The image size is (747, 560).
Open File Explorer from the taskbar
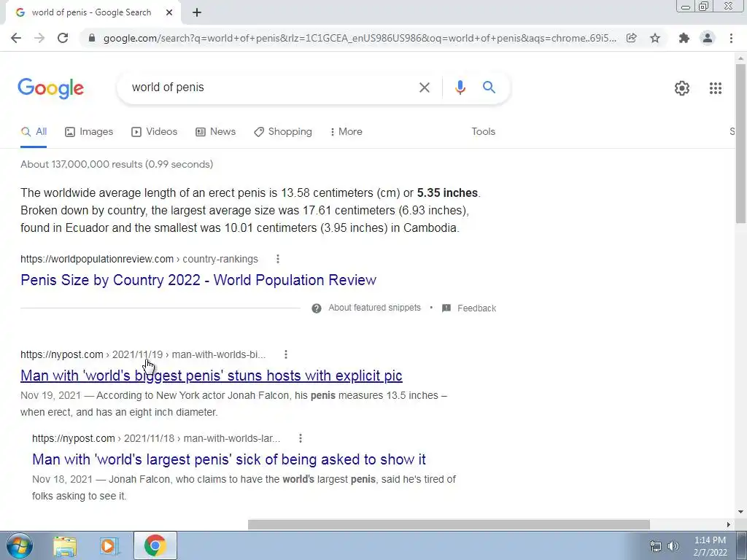pyautogui.click(x=65, y=546)
